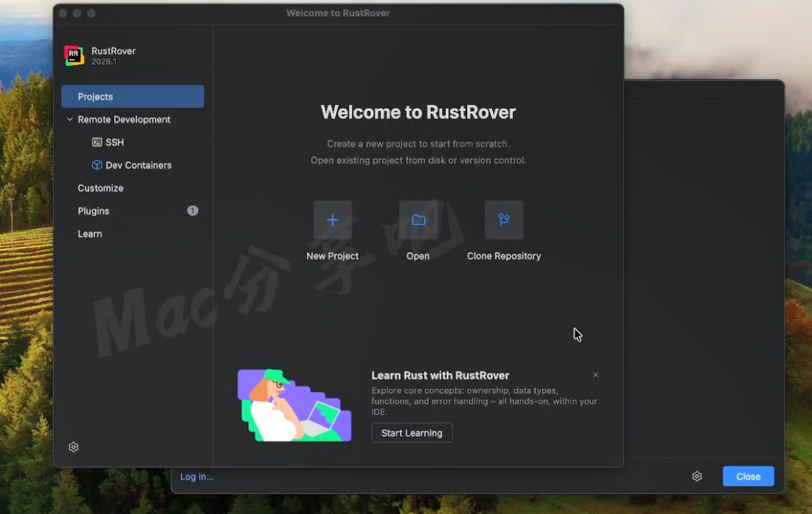Click the Clone Repository branch icon
812x514 pixels.
point(504,220)
